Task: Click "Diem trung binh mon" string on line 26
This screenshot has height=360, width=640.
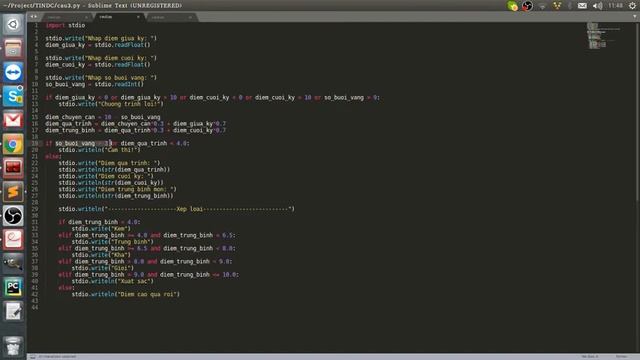Action: 137,189
